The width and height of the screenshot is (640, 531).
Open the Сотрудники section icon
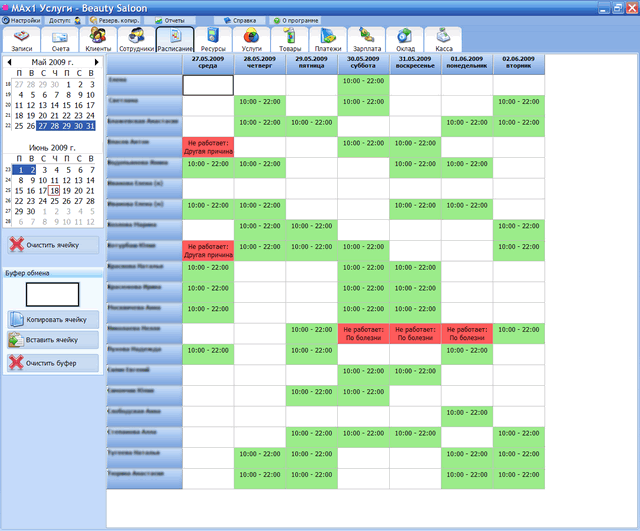pos(136,40)
